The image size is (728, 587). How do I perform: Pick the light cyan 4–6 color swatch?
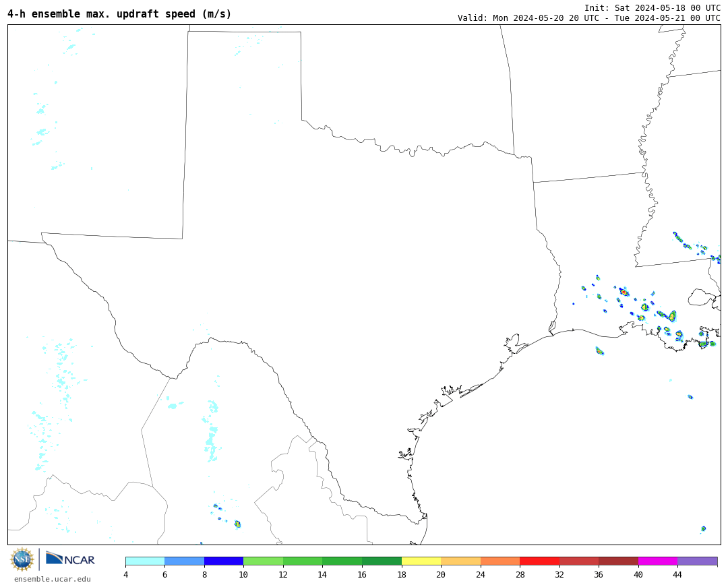pos(145,561)
